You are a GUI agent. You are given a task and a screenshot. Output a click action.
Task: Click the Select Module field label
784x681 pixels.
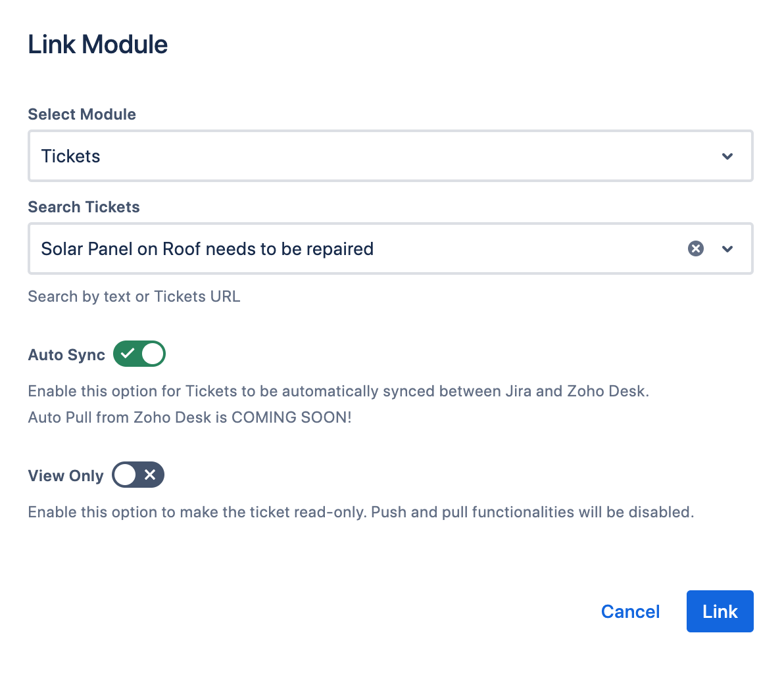click(x=82, y=114)
